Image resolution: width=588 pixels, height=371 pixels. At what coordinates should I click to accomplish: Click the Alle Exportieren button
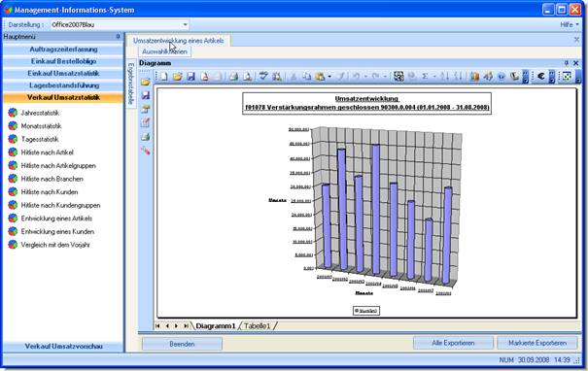click(x=453, y=343)
